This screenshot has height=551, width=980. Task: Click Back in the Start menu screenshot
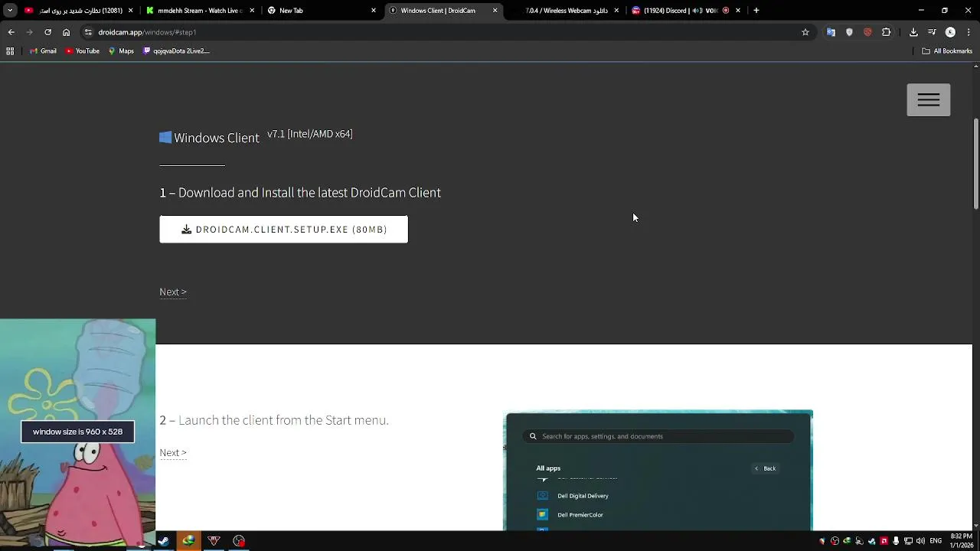(x=765, y=468)
